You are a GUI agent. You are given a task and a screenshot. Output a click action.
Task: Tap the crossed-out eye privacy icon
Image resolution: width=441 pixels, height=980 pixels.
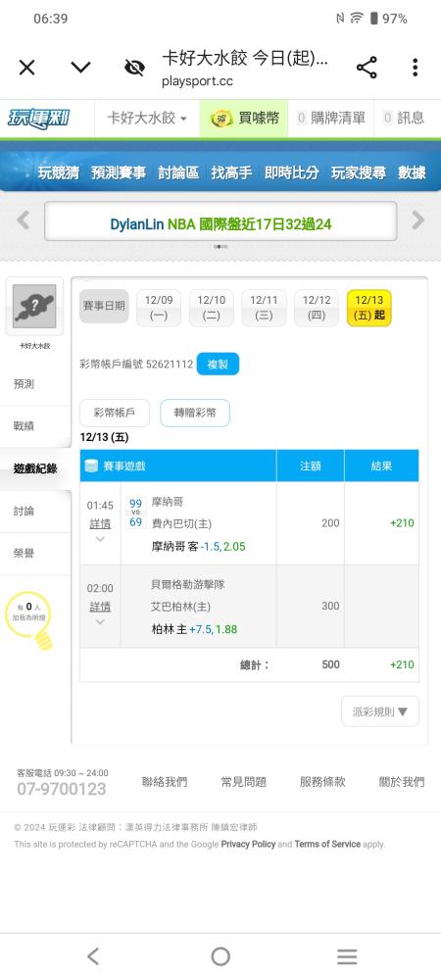[134, 68]
